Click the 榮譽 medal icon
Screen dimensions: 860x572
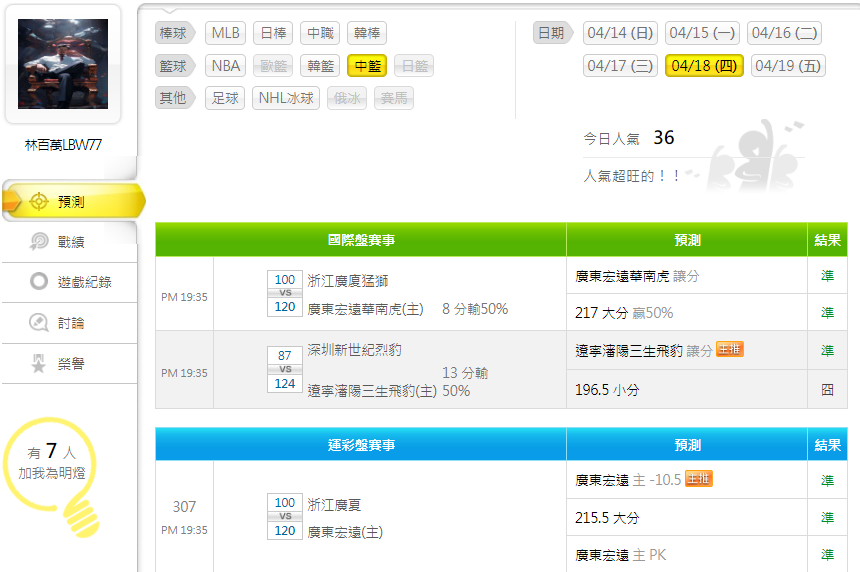coord(39,364)
